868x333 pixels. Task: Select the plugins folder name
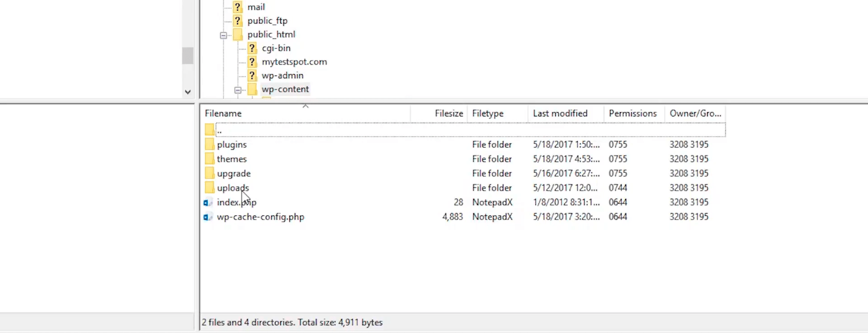pyautogui.click(x=232, y=145)
